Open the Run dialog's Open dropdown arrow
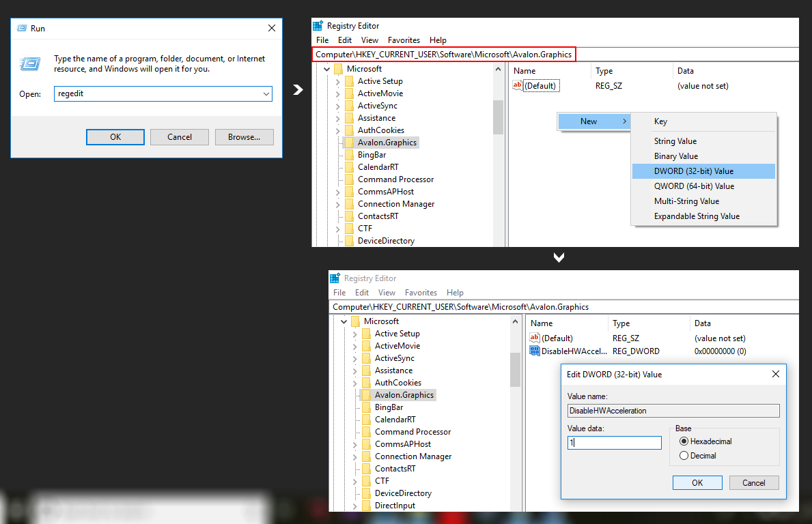The height and width of the screenshot is (524, 812). (266, 93)
